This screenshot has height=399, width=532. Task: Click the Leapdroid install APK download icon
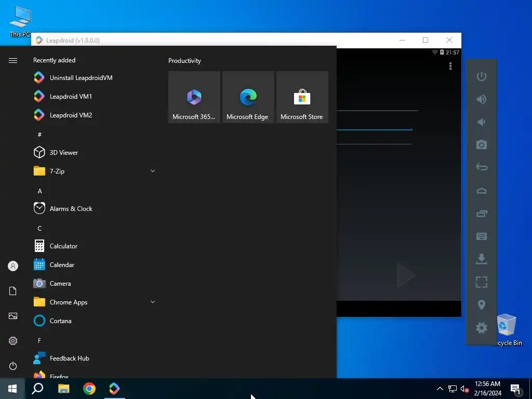tap(482, 259)
